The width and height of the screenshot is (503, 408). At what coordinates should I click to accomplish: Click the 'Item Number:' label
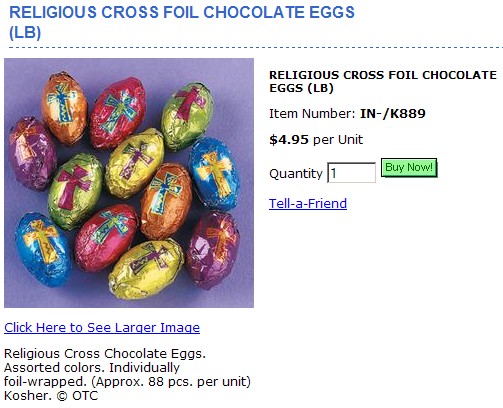[x=312, y=114]
